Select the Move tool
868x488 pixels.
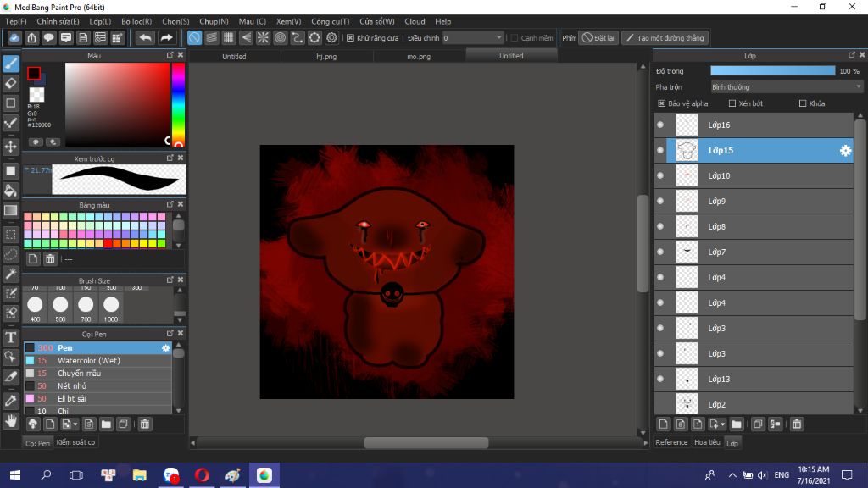click(x=10, y=147)
